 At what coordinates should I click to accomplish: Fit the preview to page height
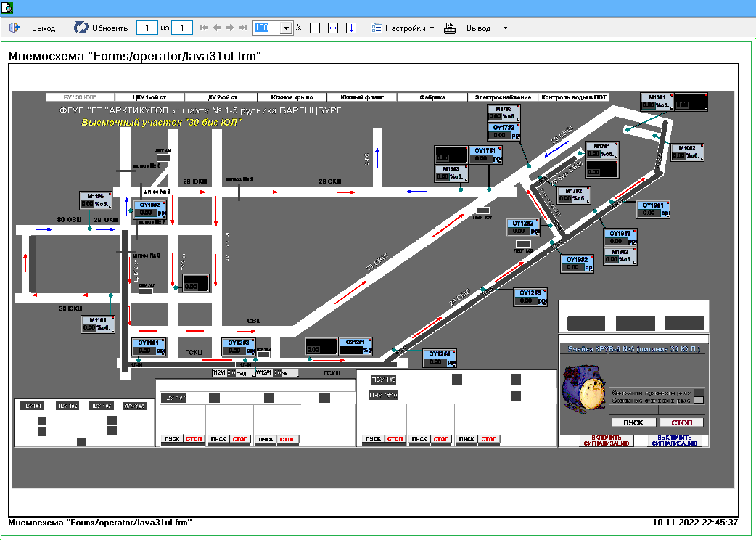(351, 28)
